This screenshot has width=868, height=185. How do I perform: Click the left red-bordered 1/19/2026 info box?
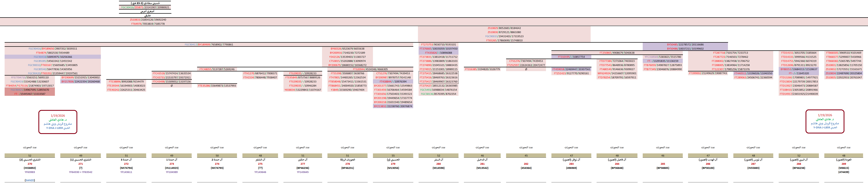[x=58, y=122]
